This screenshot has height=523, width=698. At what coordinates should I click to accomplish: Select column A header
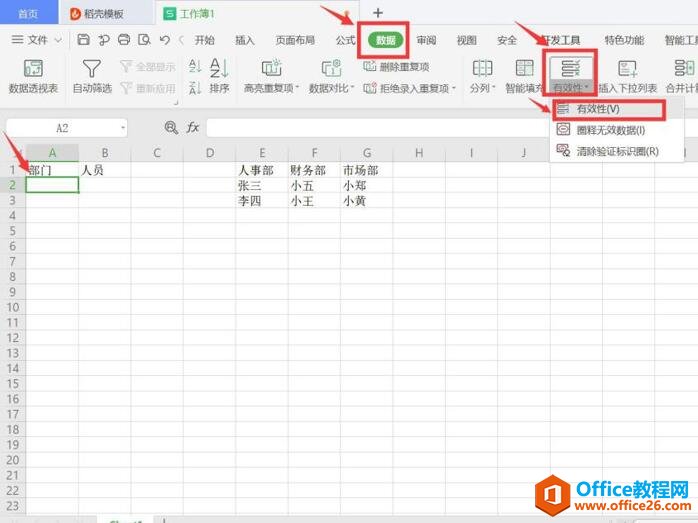53,153
